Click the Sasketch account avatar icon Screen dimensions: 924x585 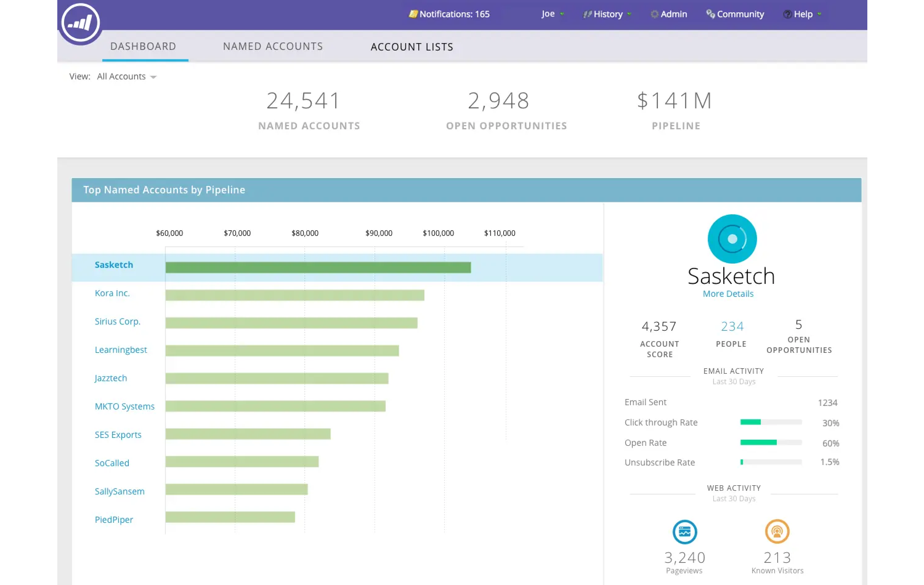(x=732, y=239)
